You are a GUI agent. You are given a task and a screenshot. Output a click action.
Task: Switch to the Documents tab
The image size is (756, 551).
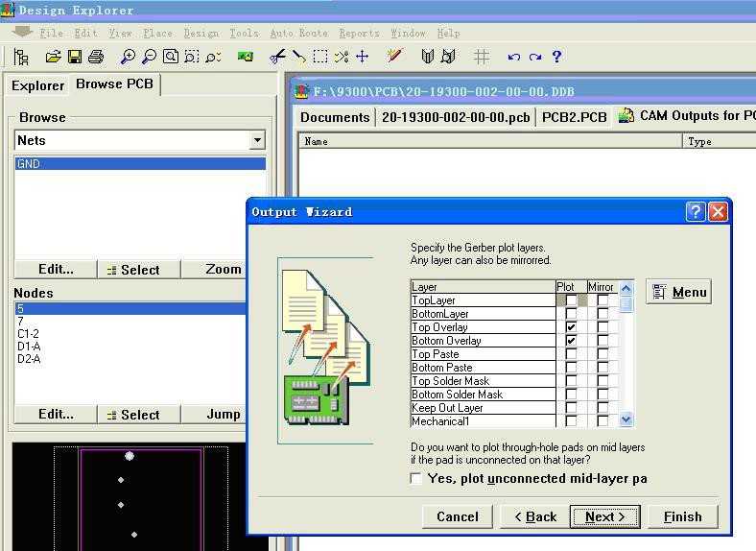click(x=335, y=117)
